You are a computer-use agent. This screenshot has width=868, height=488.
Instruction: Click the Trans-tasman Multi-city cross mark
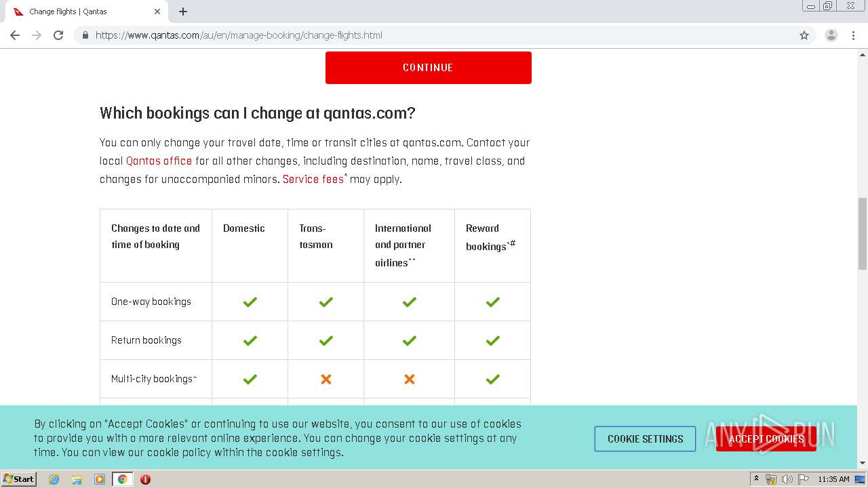[x=326, y=379]
